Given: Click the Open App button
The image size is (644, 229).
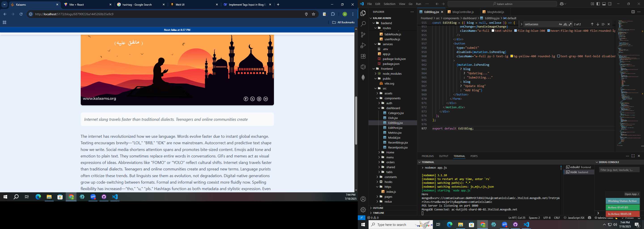Looking at the screenshot, I should [631, 194].
